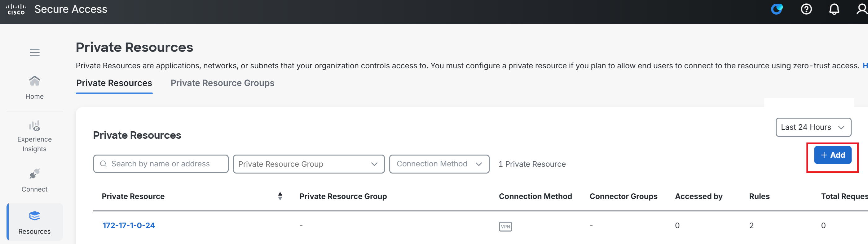This screenshot has height=244, width=868.
Task: Open the 172-17-1-0-24 resource link
Action: tap(129, 225)
